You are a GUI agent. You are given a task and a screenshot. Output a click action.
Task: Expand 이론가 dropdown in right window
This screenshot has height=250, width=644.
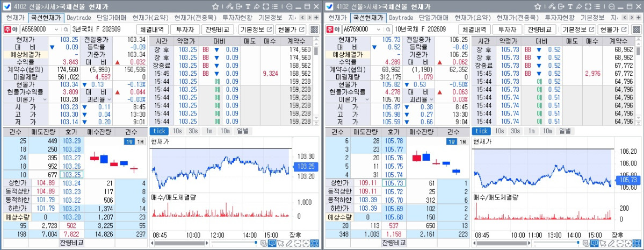(367, 99)
